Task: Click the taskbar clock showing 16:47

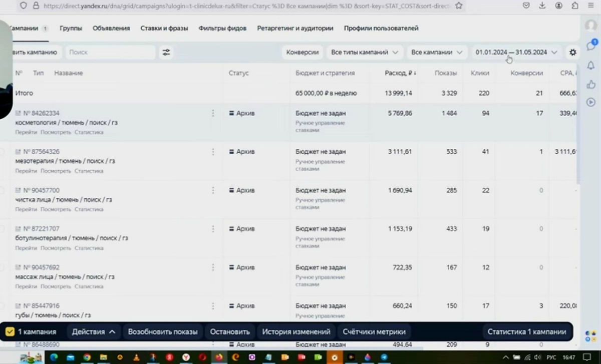Action: (x=568, y=357)
